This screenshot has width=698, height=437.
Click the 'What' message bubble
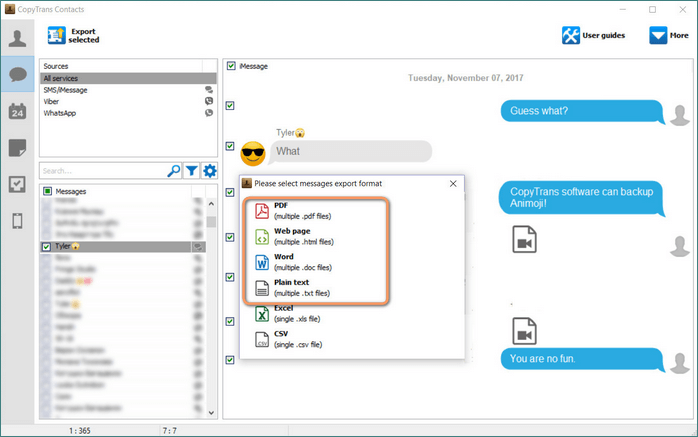pos(351,151)
